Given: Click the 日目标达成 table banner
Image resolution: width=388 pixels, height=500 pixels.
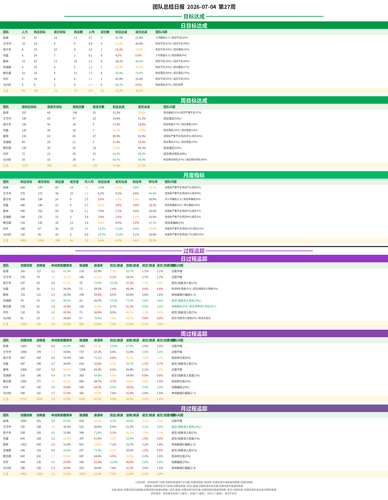Looking at the screenshot, I should click(x=194, y=25).
